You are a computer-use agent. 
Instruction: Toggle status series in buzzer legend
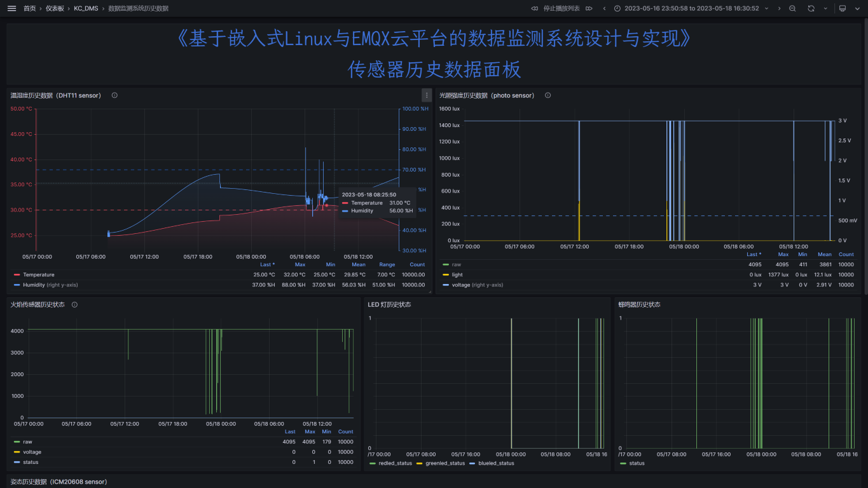637,463
